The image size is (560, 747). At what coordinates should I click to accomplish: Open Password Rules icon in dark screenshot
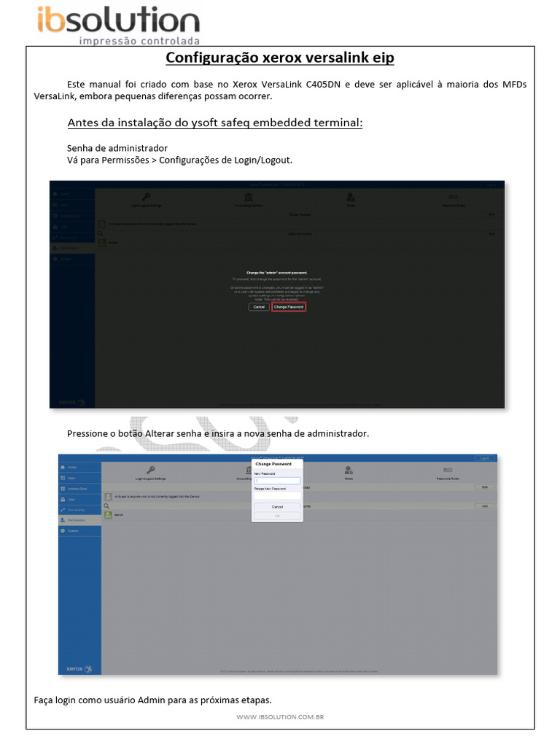(x=454, y=197)
